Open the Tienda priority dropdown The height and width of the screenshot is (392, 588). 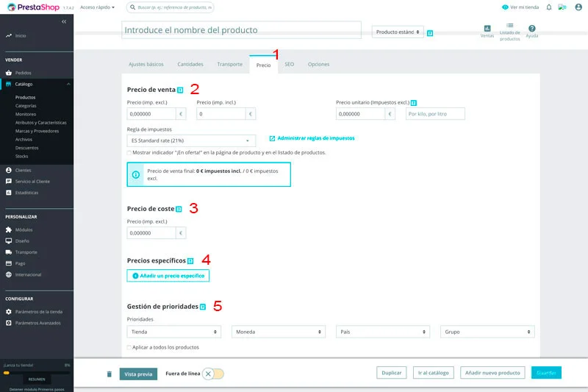click(x=174, y=332)
